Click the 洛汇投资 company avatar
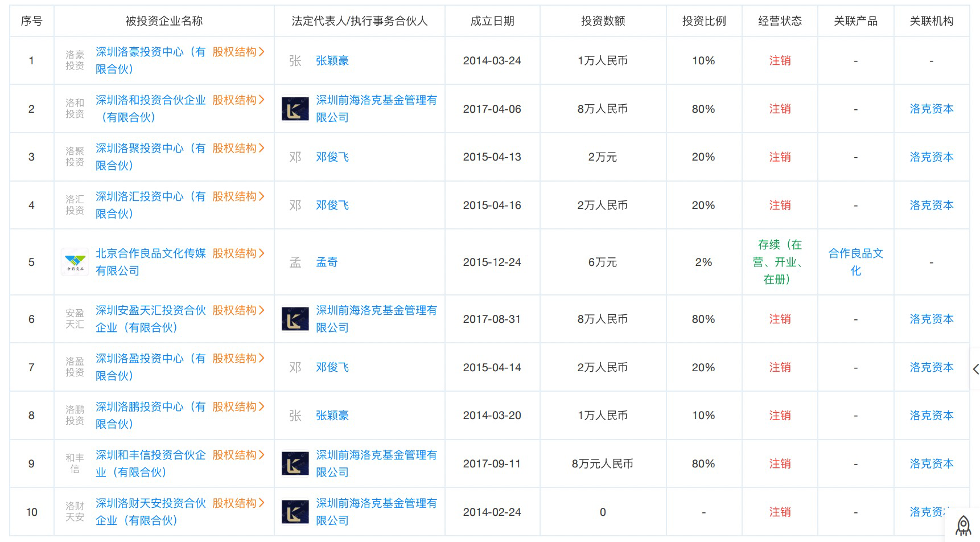The width and height of the screenshot is (980, 542). (75, 205)
